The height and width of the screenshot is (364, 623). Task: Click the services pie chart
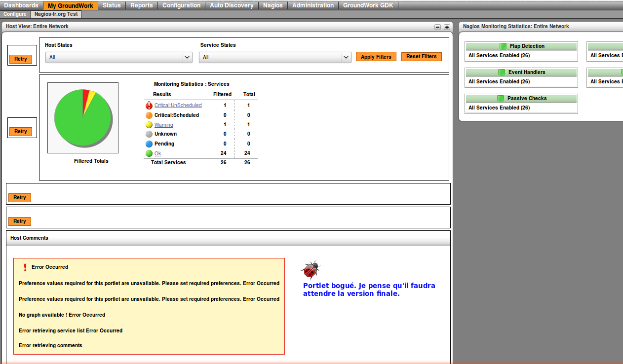(83, 118)
